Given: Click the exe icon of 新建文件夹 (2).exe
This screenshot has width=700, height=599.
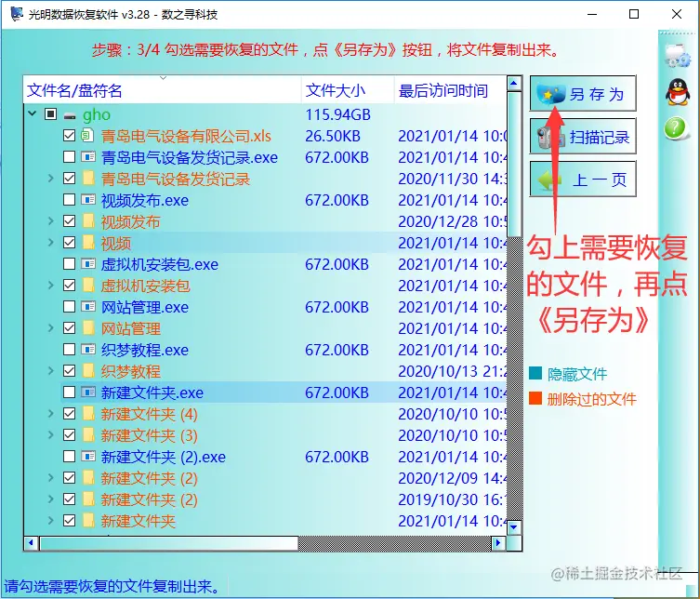Looking at the screenshot, I should pos(88,457).
